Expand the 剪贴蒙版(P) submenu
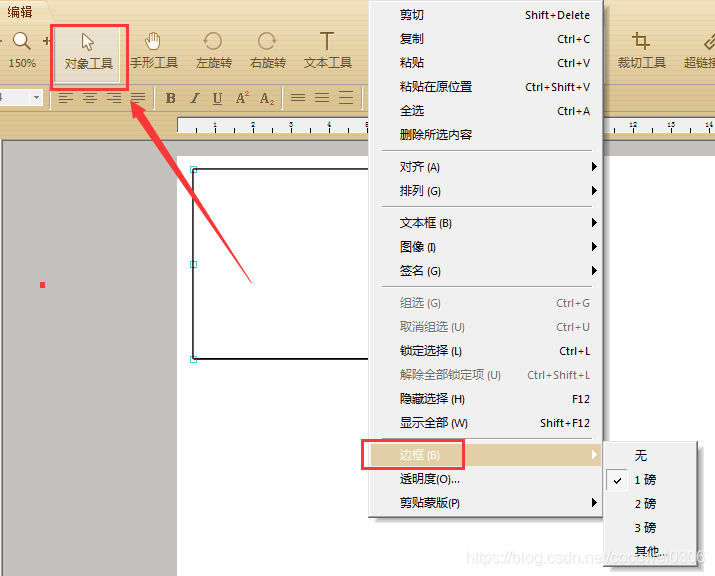This screenshot has height=576, width=715. pos(486,503)
